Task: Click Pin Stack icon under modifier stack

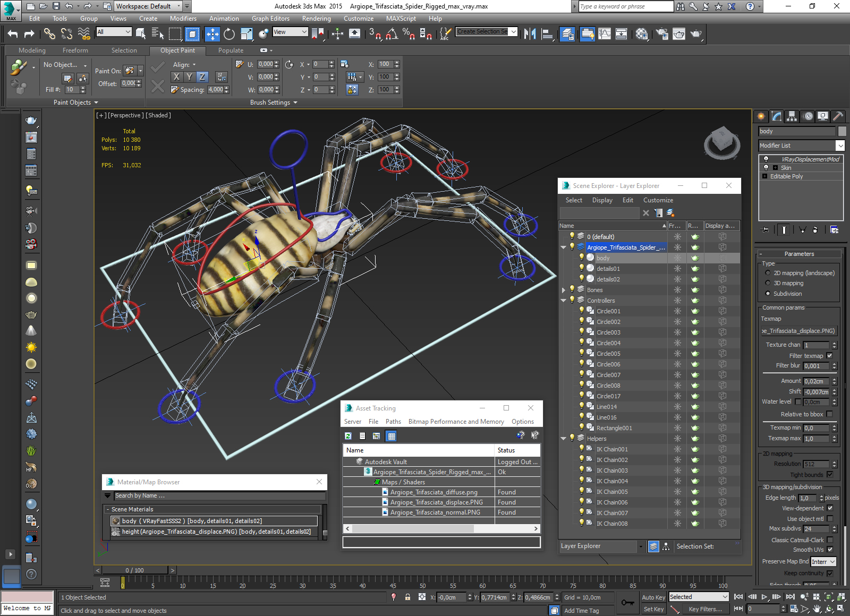Action: (x=765, y=230)
